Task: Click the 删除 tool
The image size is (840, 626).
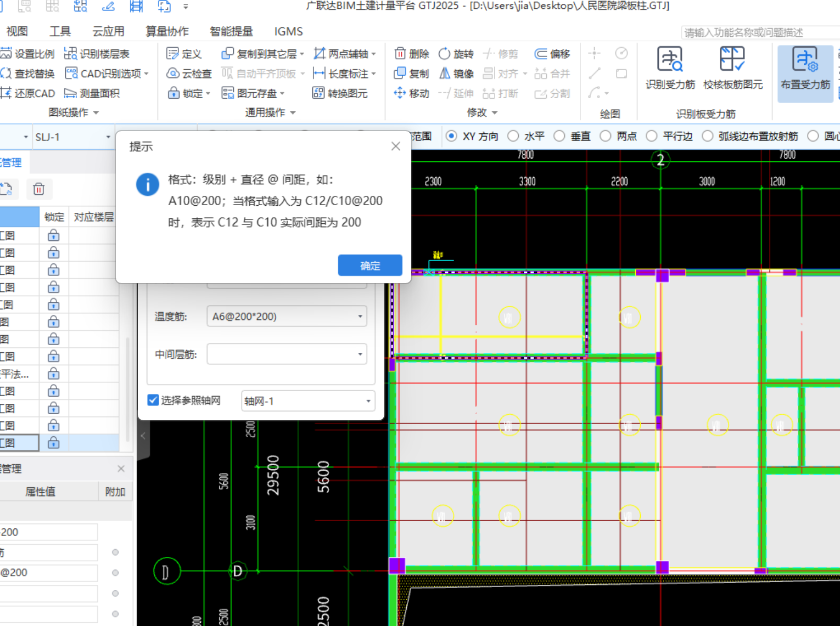Action: (412, 54)
